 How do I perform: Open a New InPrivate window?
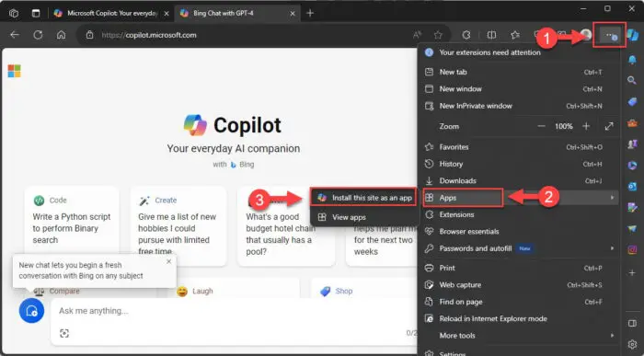[x=519, y=106]
